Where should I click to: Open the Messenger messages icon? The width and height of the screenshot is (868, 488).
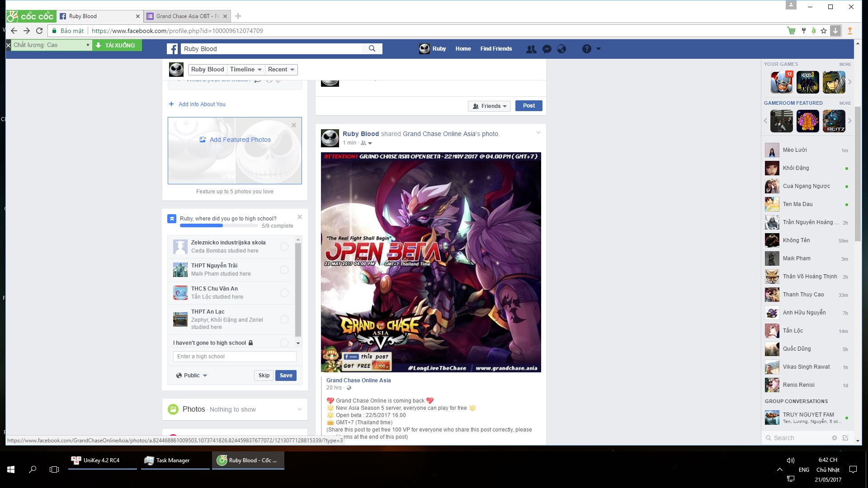[547, 49]
